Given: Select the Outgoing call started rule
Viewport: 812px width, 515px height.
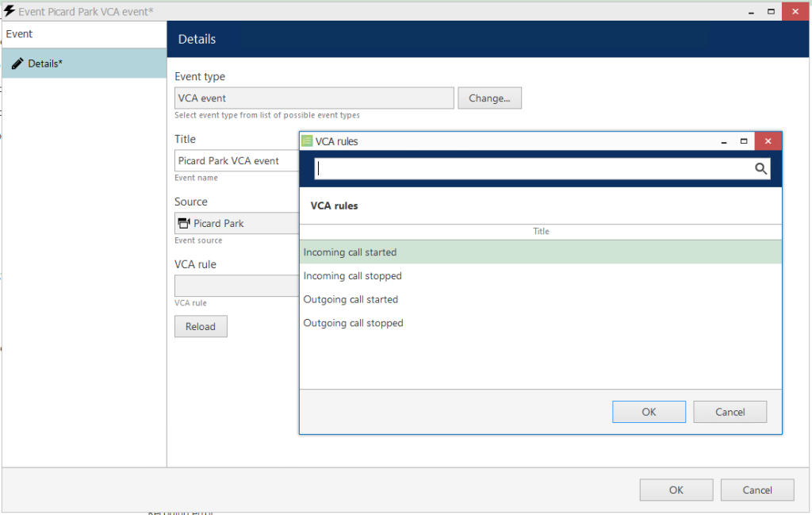Looking at the screenshot, I should pos(541,299).
